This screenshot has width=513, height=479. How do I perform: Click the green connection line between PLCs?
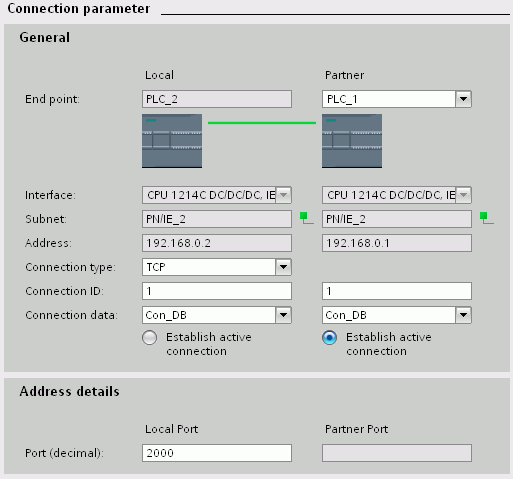pos(262,123)
